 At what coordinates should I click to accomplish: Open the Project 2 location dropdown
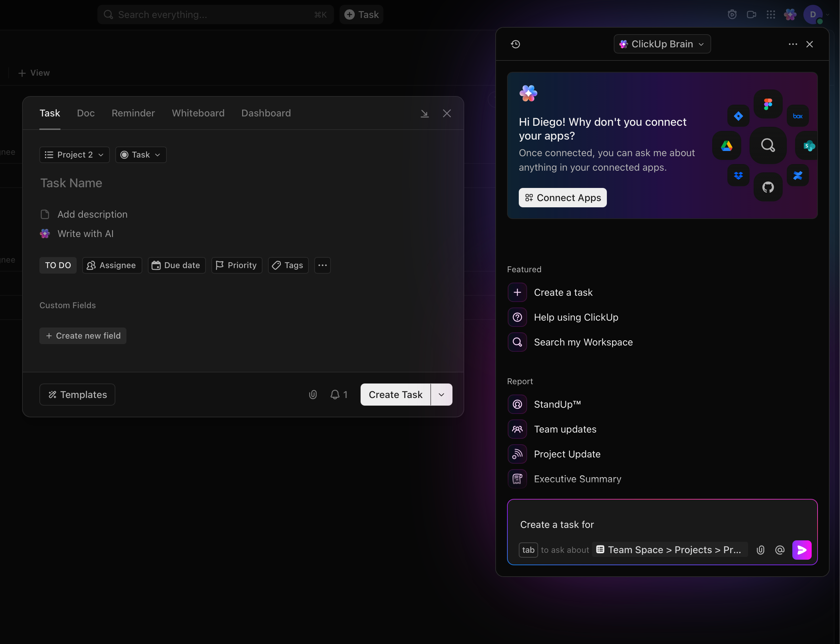(x=74, y=154)
